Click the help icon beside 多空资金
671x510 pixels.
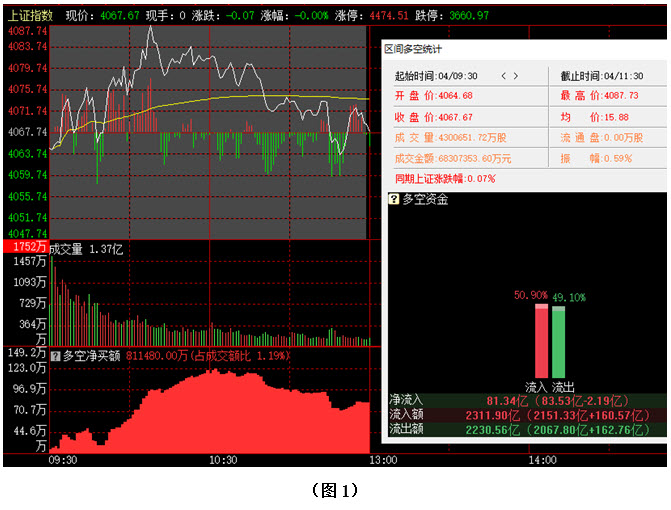click(394, 199)
